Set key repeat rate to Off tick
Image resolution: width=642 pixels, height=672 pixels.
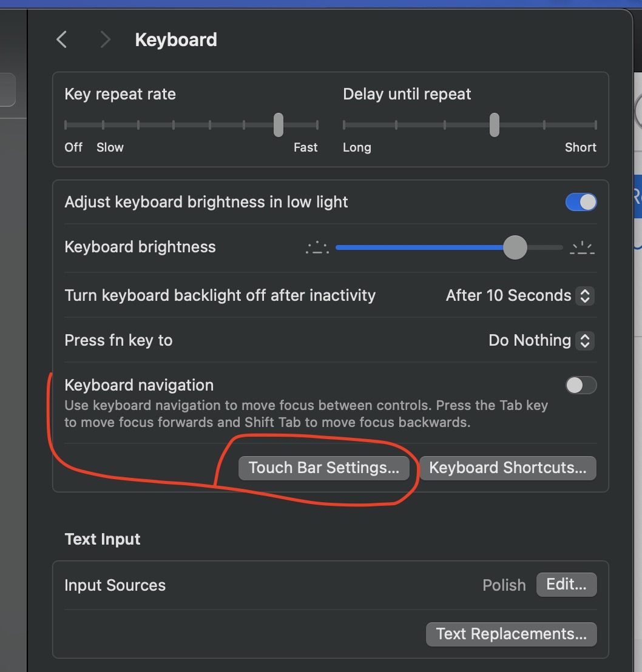coord(66,125)
